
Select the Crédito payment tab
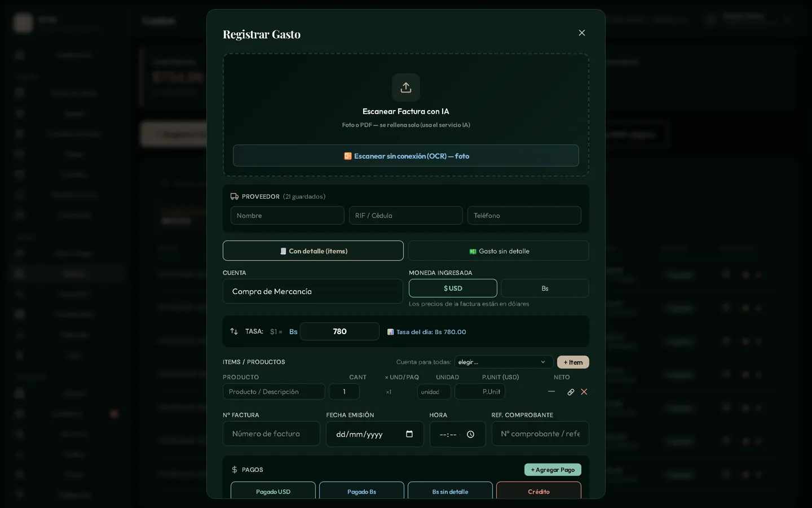(x=539, y=490)
